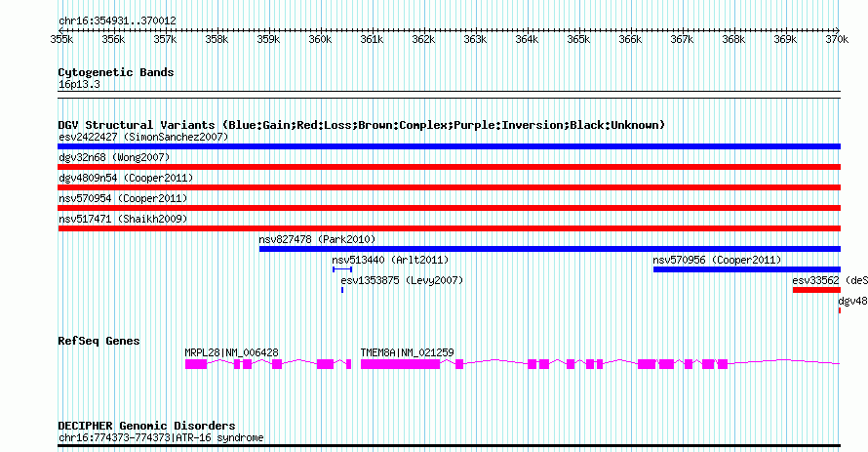Select the black ATR-16 syndrome bar
Screen dimensions: 868x452
coord(449,446)
